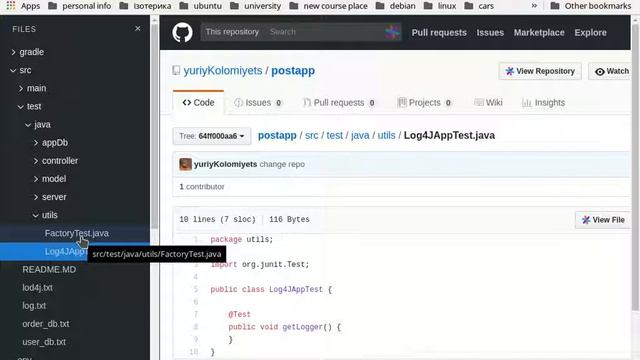Open the GitHub home logo
This screenshot has height=360, width=640.
pos(182,32)
